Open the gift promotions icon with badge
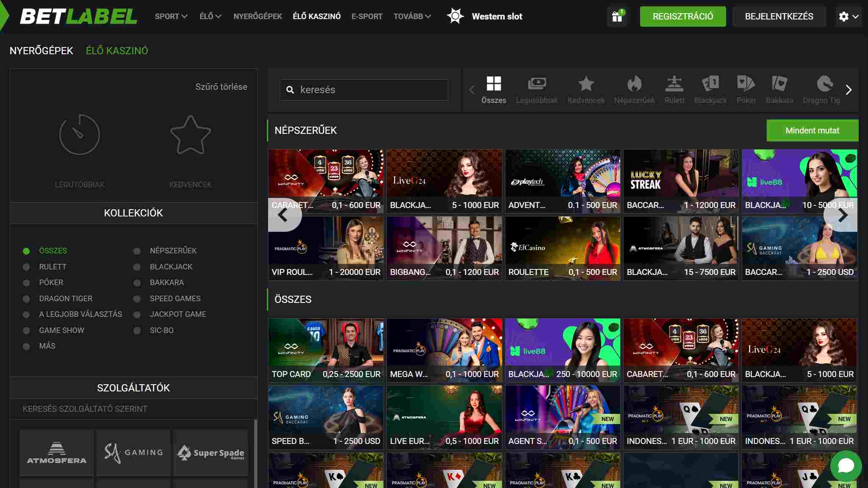868x488 pixels. pyautogui.click(x=618, y=16)
